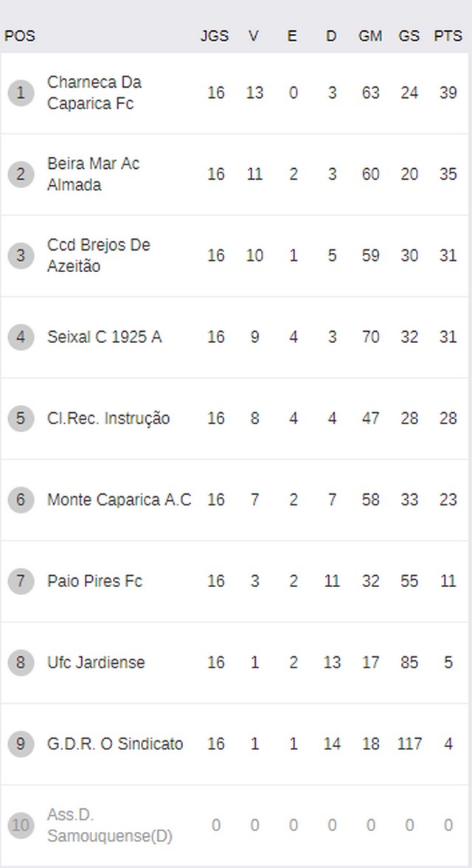472x868 pixels.
Task: Open Seixal C 1925 A team
Action: click(105, 337)
